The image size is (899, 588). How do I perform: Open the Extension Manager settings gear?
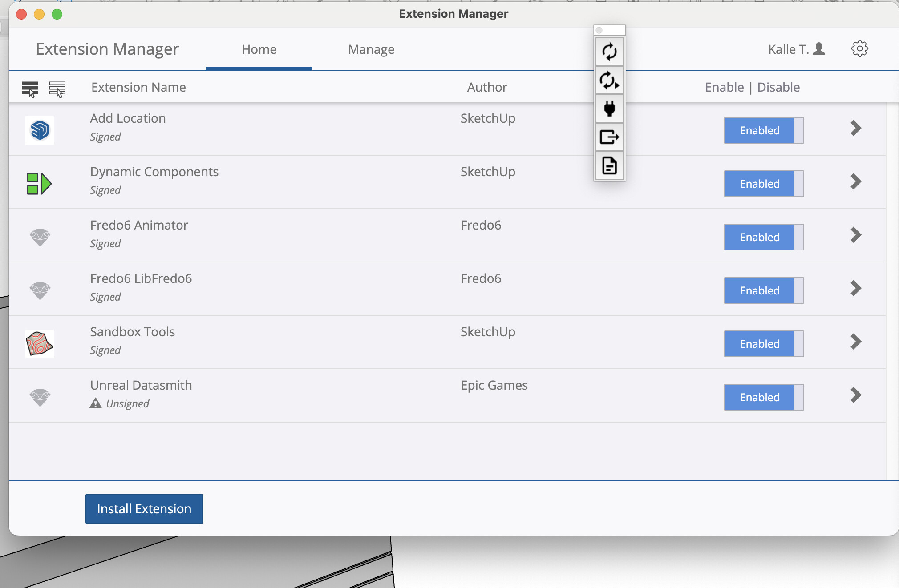pyautogui.click(x=859, y=49)
